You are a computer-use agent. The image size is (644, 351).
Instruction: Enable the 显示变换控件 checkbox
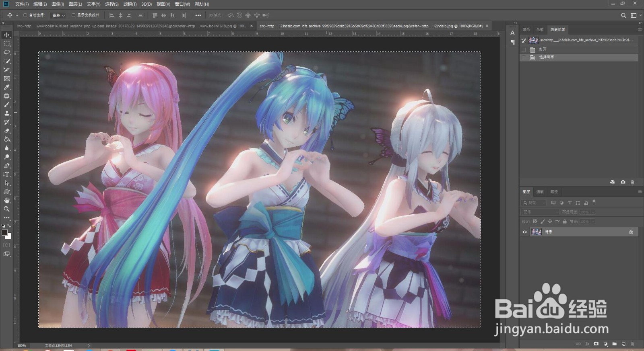[x=73, y=15]
